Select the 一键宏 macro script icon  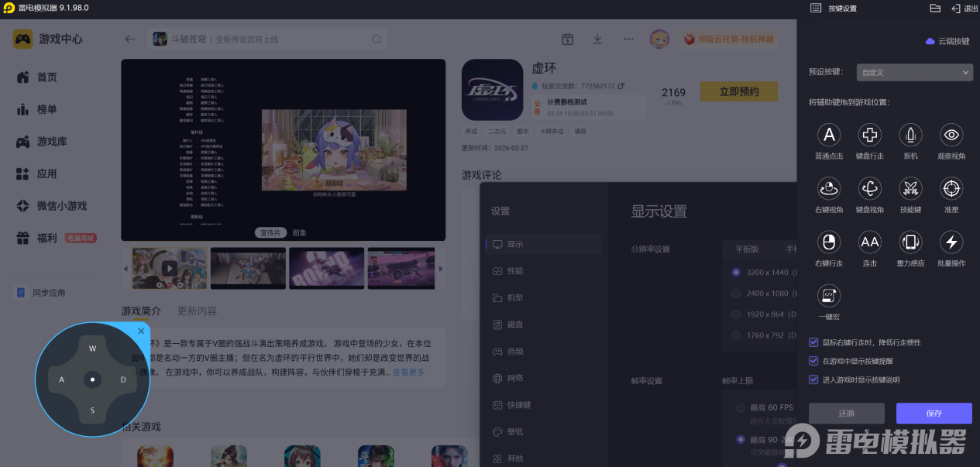[829, 295]
